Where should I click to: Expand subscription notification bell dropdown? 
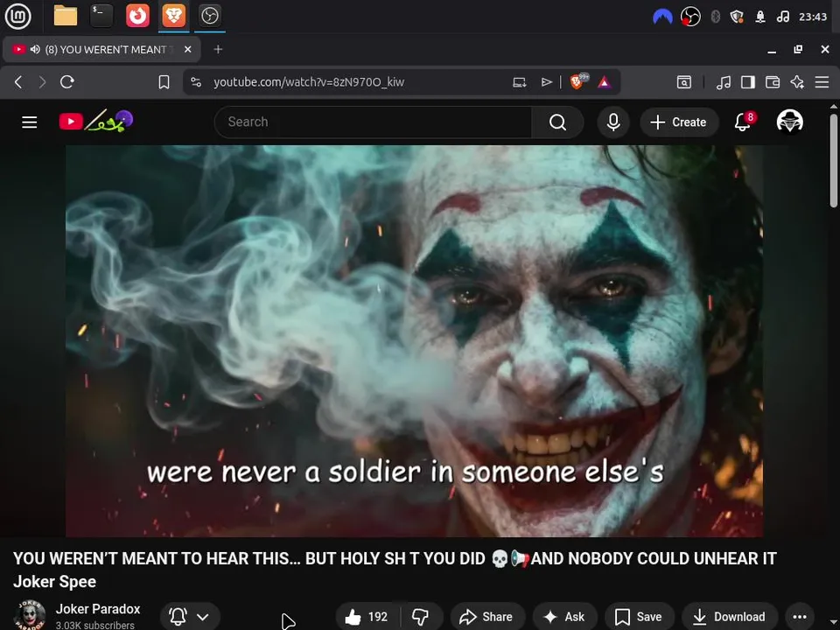[x=189, y=617]
